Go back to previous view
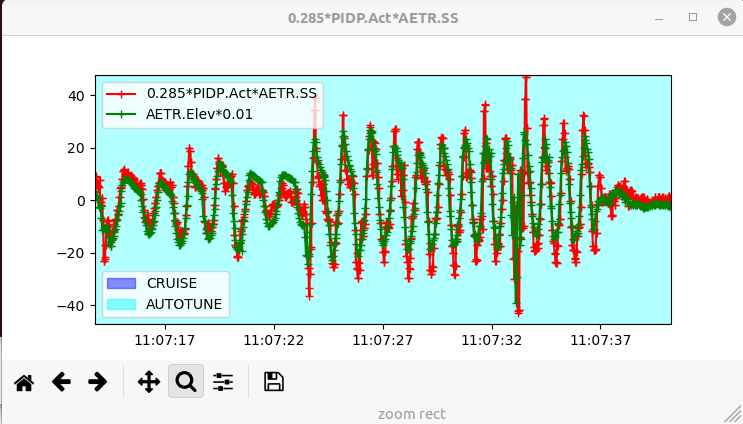The width and height of the screenshot is (743, 424). tap(61, 381)
